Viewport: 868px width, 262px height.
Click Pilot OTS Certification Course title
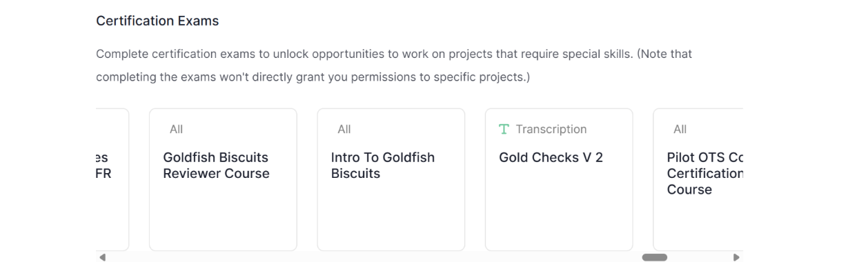704,174
